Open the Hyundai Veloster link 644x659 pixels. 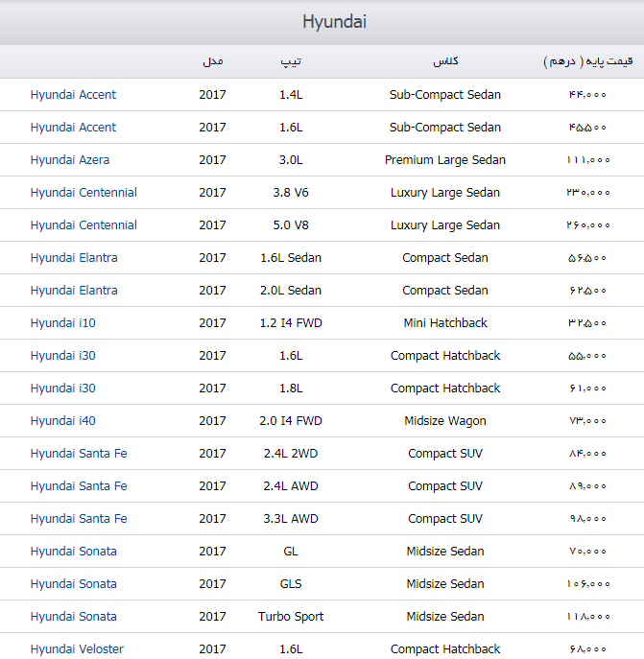coord(77,648)
